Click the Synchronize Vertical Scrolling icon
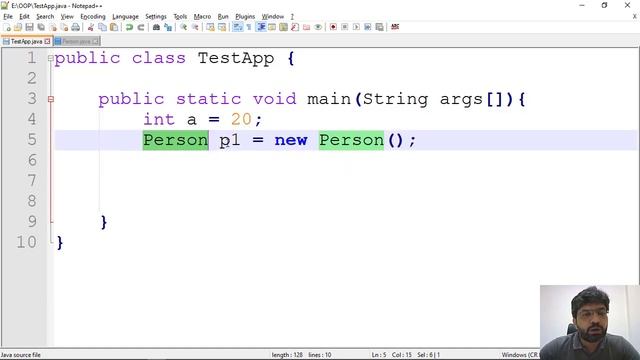 coord(210,27)
